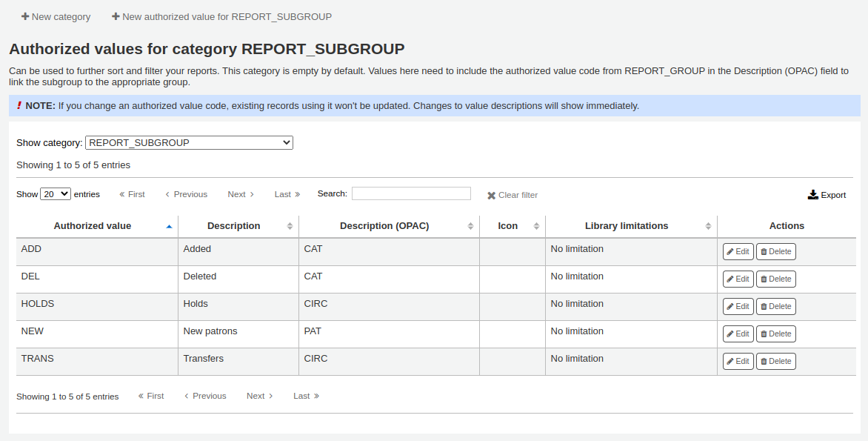Open the Show category dropdown
This screenshot has height=441, width=868.
tap(189, 142)
